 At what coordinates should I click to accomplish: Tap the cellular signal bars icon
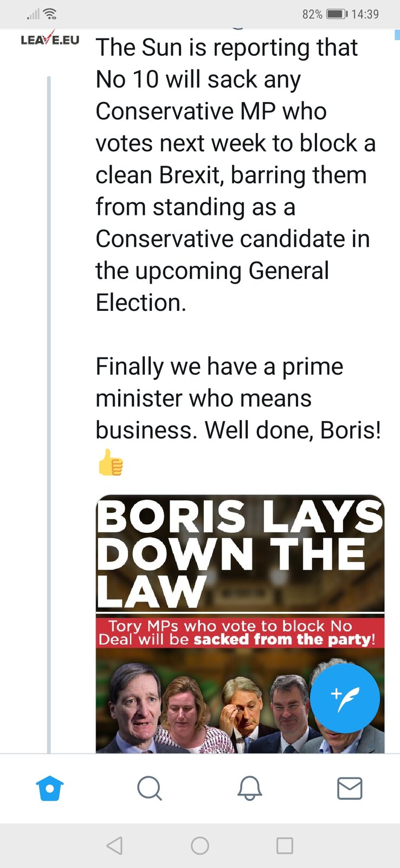point(33,14)
